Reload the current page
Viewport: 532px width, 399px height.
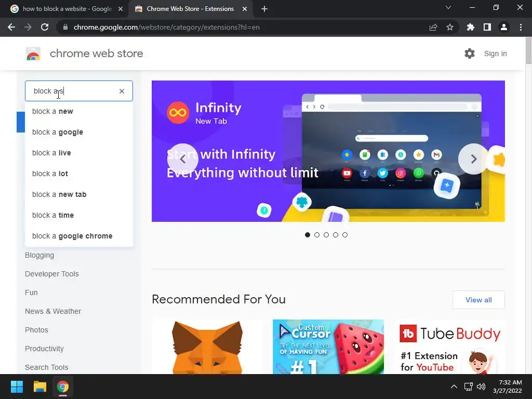pos(45,27)
